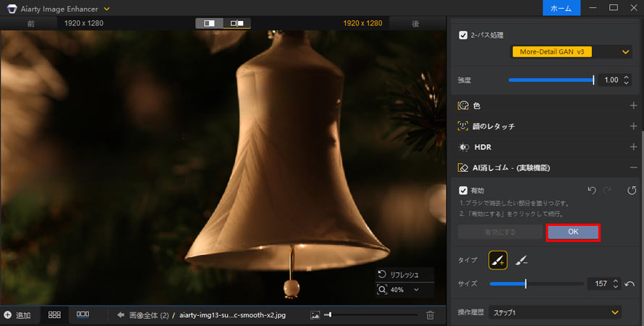The image size is (644, 326).
Task: Expand the HDR section
Action: [633, 147]
